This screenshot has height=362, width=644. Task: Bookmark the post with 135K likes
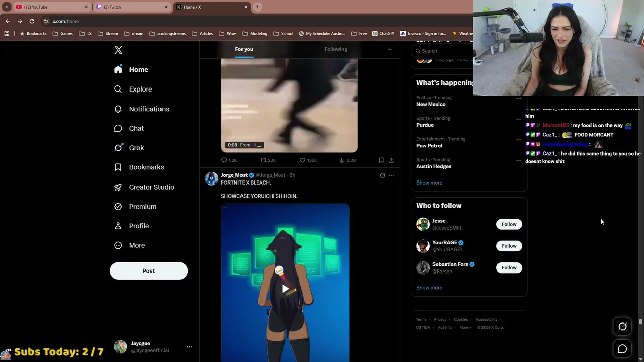coord(381,160)
